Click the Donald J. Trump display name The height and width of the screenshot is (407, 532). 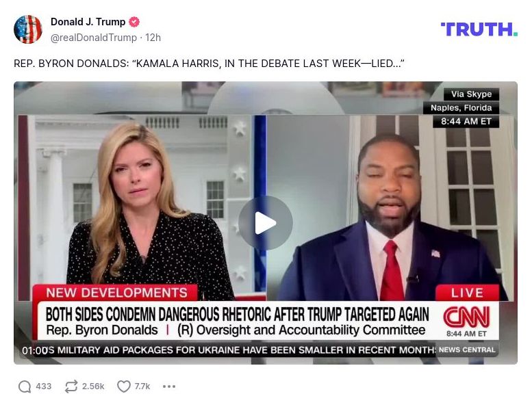(88, 22)
